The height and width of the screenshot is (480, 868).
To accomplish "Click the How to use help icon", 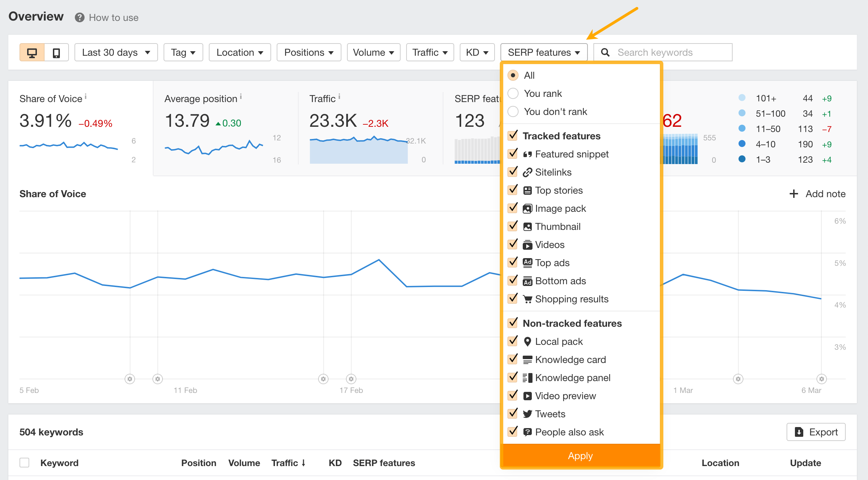I will (80, 17).
